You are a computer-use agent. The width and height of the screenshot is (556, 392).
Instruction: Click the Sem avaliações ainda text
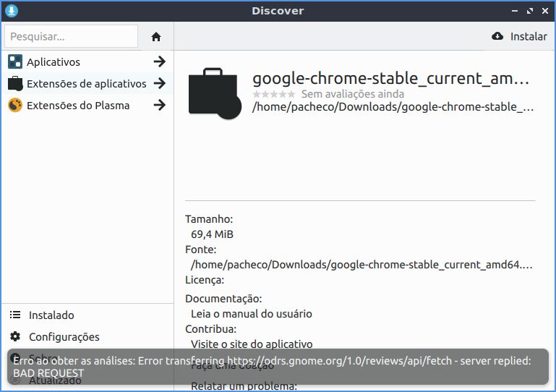point(352,94)
